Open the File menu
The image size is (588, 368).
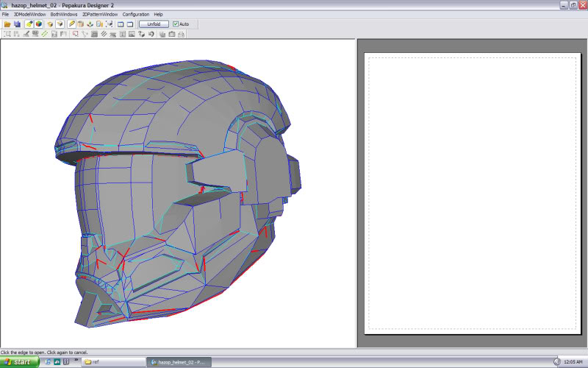tap(5, 14)
